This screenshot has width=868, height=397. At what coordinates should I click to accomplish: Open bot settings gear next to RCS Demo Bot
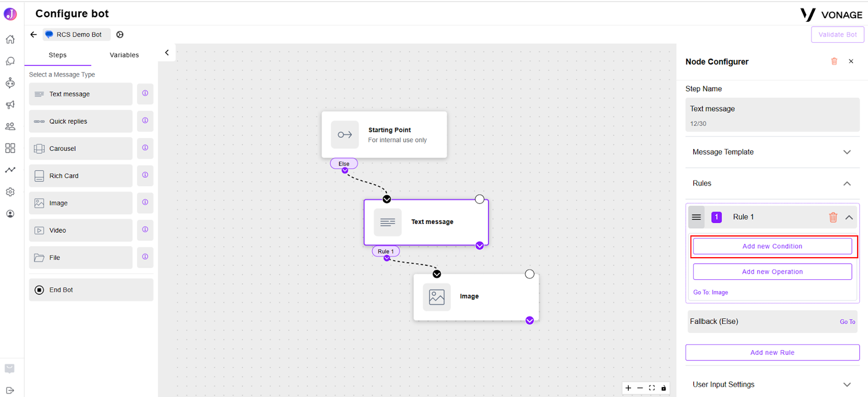click(x=120, y=34)
